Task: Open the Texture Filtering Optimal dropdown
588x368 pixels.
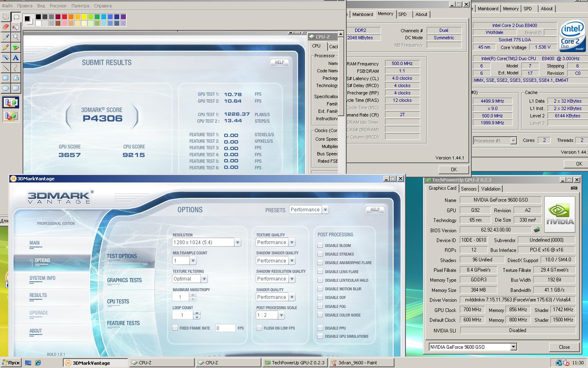Action: point(204,279)
